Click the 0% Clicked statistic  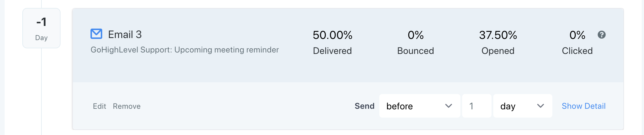(x=577, y=35)
